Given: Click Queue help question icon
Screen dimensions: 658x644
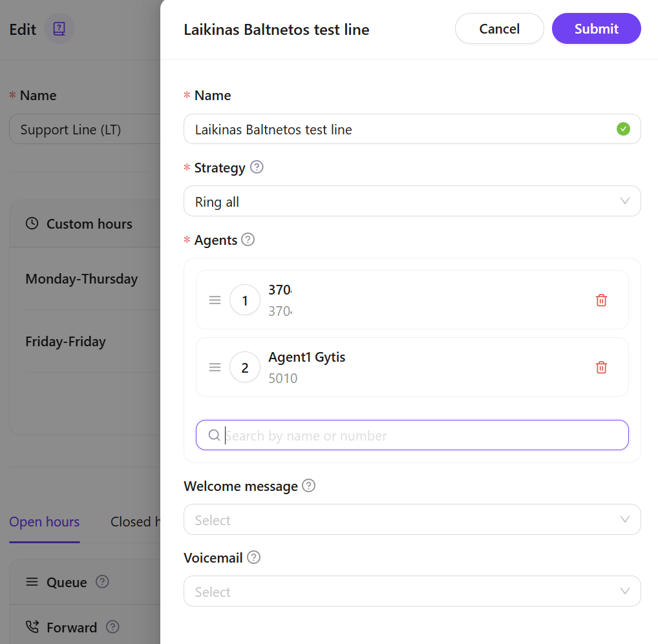Looking at the screenshot, I should [102, 582].
